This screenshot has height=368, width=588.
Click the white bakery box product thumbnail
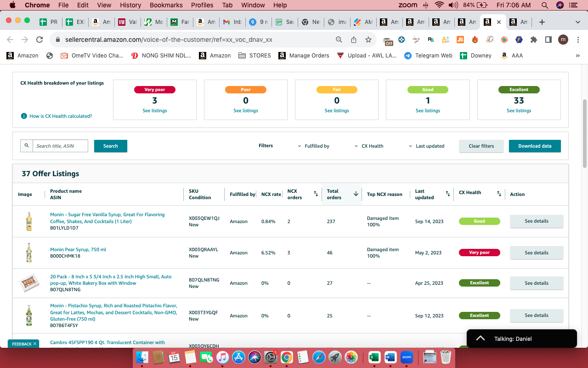29,283
